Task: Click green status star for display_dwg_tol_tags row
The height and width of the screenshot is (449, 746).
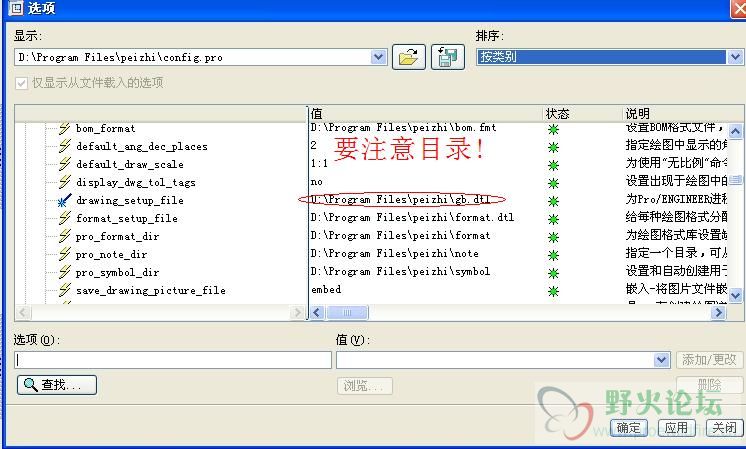Action: (553, 184)
